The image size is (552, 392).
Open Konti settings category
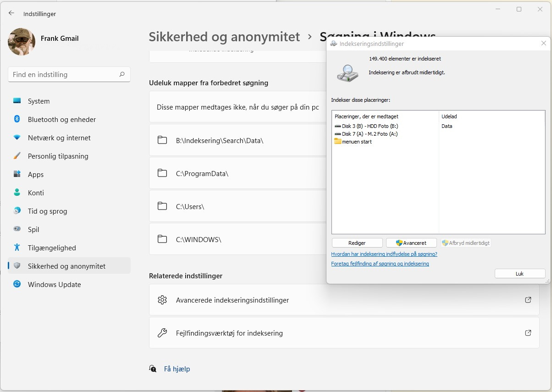(x=69, y=193)
